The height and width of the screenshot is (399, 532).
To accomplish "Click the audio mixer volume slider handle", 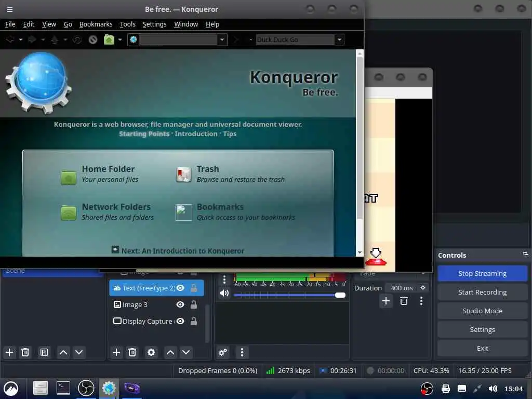I will (x=340, y=295).
